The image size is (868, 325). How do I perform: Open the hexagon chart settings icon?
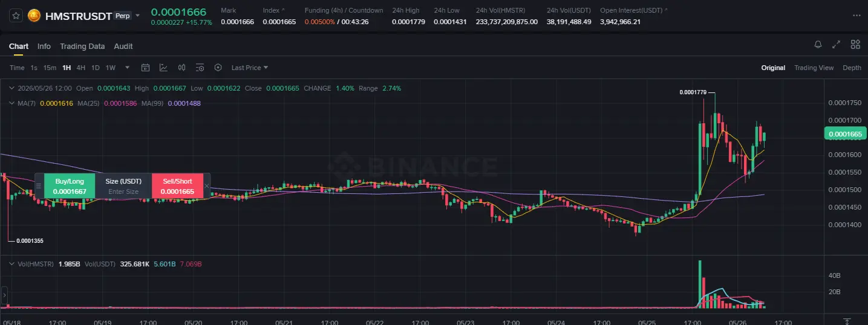[218, 68]
